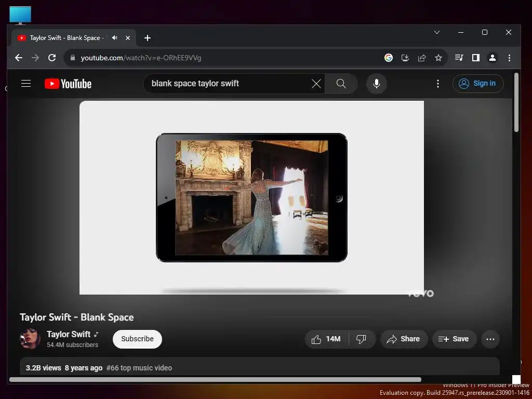Open a new browser tab

[x=147, y=38]
